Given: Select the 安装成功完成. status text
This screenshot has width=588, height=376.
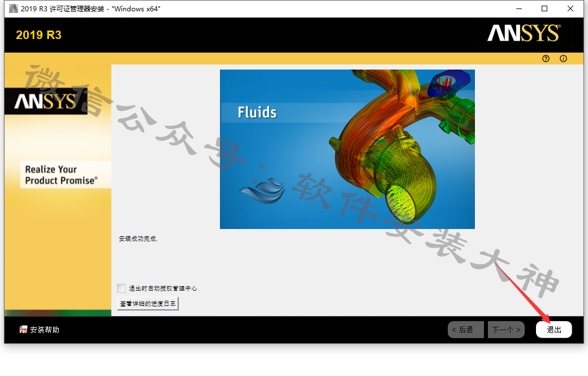Looking at the screenshot, I should (139, 239).
